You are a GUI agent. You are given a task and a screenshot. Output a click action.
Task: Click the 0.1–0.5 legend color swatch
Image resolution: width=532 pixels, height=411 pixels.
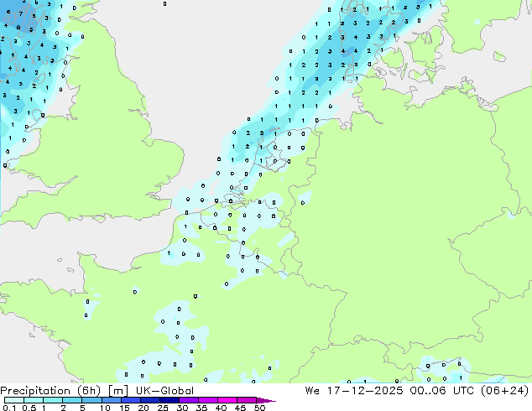tap(14, 400)
